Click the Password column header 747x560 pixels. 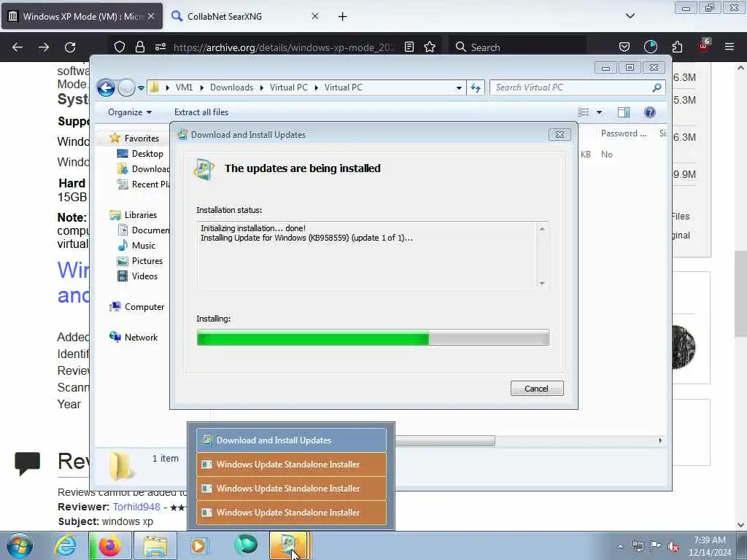(x=623, y=133)
